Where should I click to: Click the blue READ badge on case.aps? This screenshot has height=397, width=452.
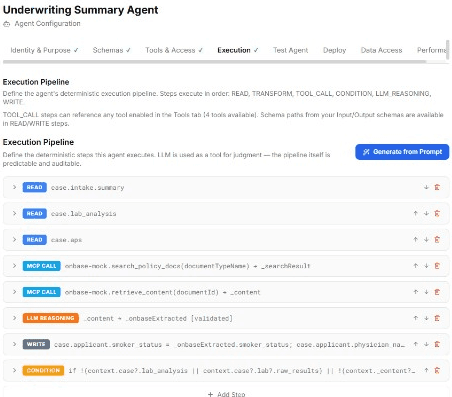(34, 240)
